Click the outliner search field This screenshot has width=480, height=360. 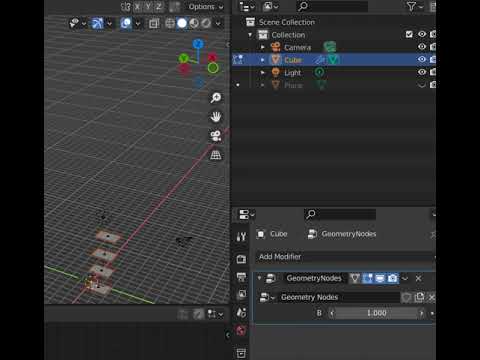(x=332, y=6)
